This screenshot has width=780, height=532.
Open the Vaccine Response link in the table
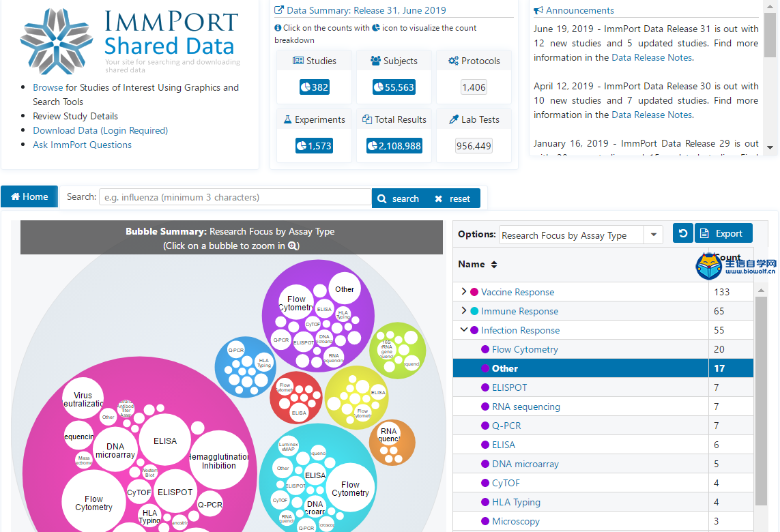pyautogui.click(x=517, y=292)
